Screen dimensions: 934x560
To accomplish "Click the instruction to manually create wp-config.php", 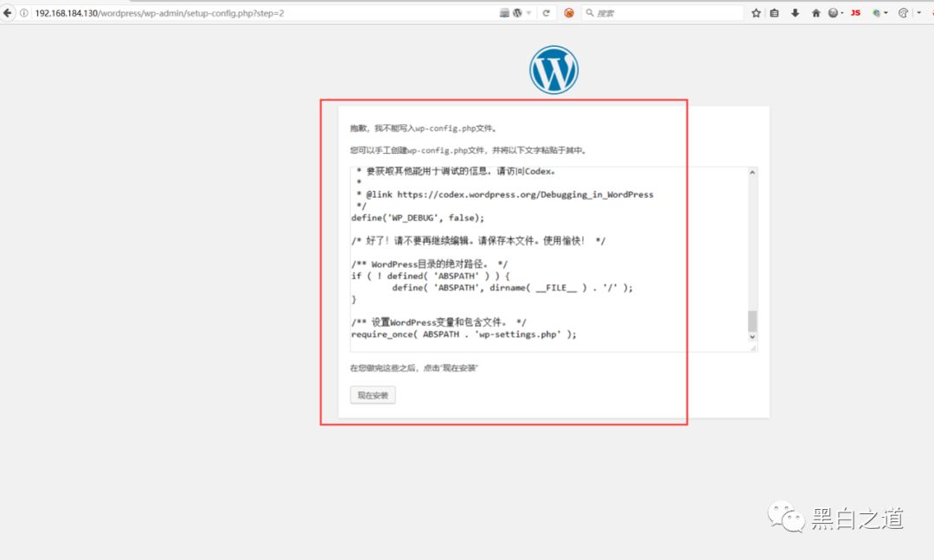I will [469, 150].
